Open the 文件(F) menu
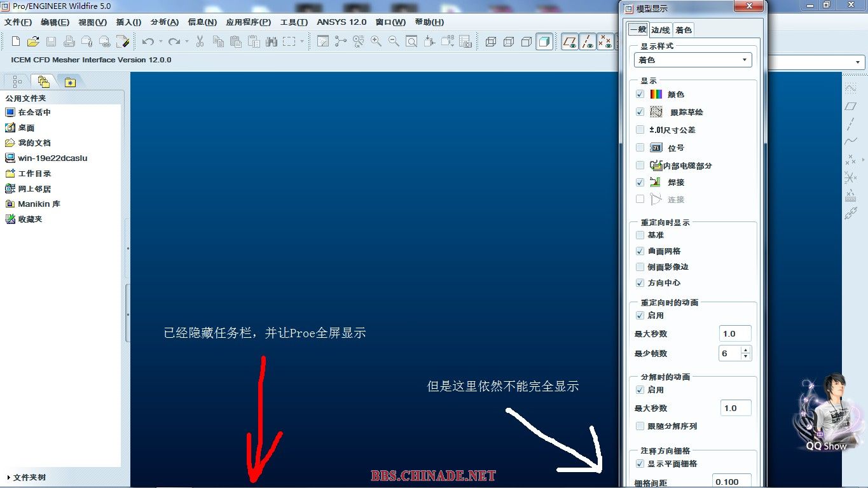The width and height of the screenshot is (868, 488). click(x=18, y=22)
